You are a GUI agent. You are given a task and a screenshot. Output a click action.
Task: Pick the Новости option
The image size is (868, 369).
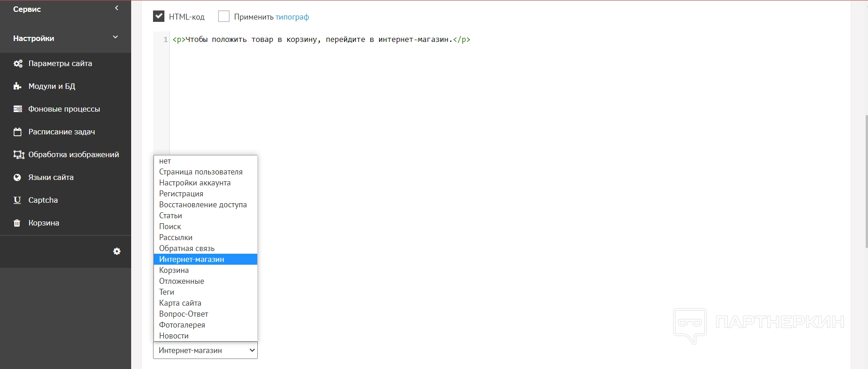coord(205,336)
